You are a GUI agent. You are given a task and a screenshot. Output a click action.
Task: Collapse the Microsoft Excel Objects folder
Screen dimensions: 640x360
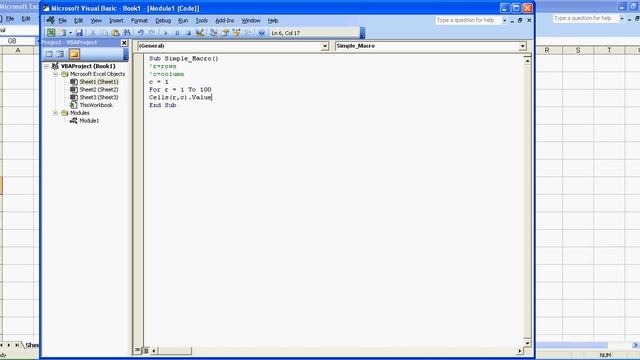click(x=55, y=74)
